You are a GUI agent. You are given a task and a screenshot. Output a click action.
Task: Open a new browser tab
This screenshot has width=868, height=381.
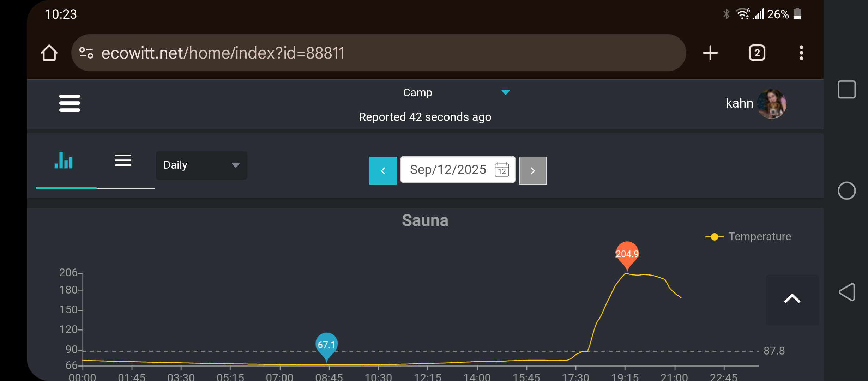tap(710, 53)
